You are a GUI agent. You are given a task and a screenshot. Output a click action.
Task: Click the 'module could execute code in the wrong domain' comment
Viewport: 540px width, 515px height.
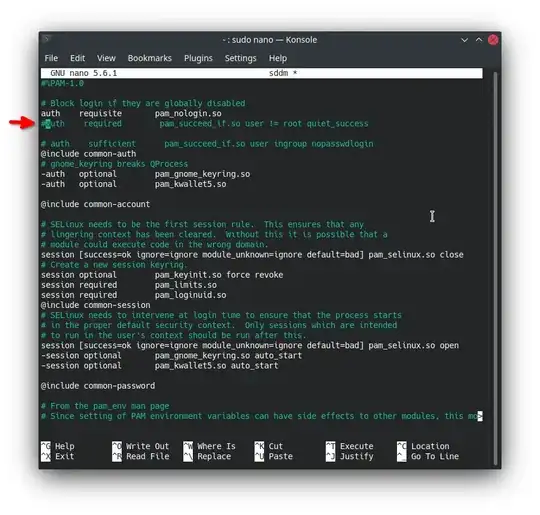[155, 245]
